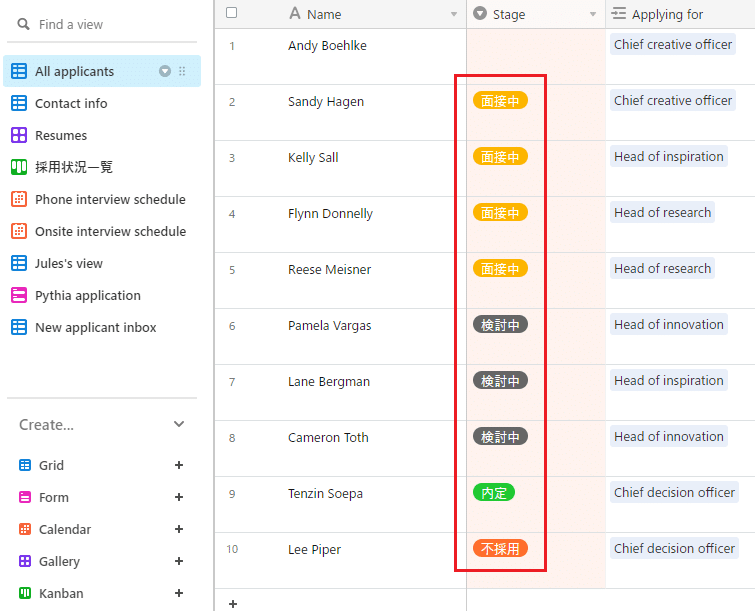Add Kanban view with plus icon

[179, 593]
